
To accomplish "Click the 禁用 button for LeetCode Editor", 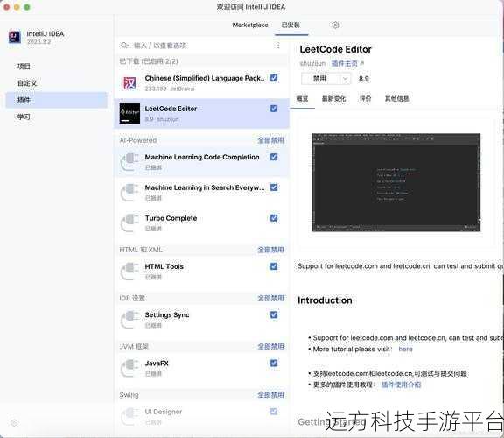I will [320, 79].
